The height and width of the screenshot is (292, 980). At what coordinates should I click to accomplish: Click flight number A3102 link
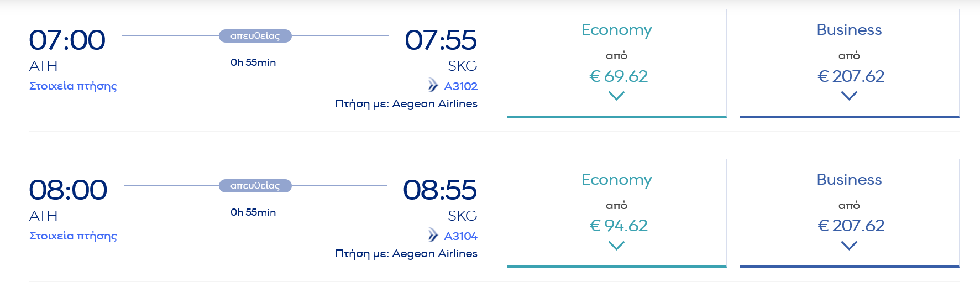(460, 86)
